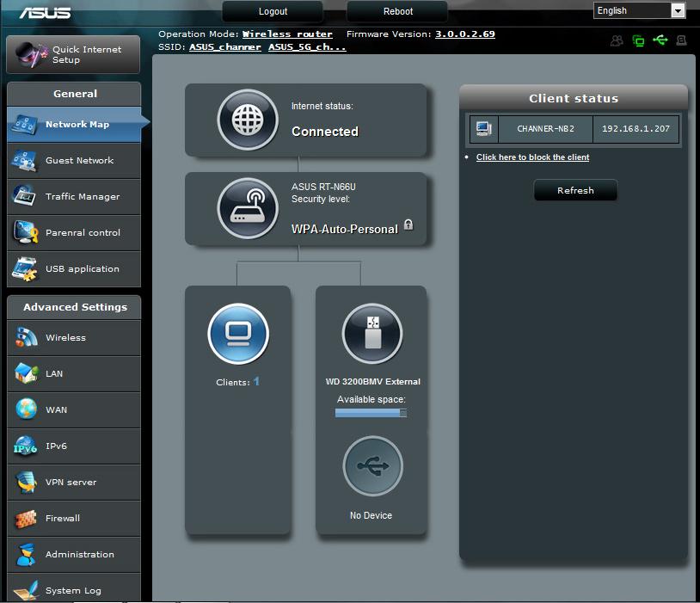Open the Administration settings
The height and width of the screenshot is (603, 700).
(x=74, y=554)
